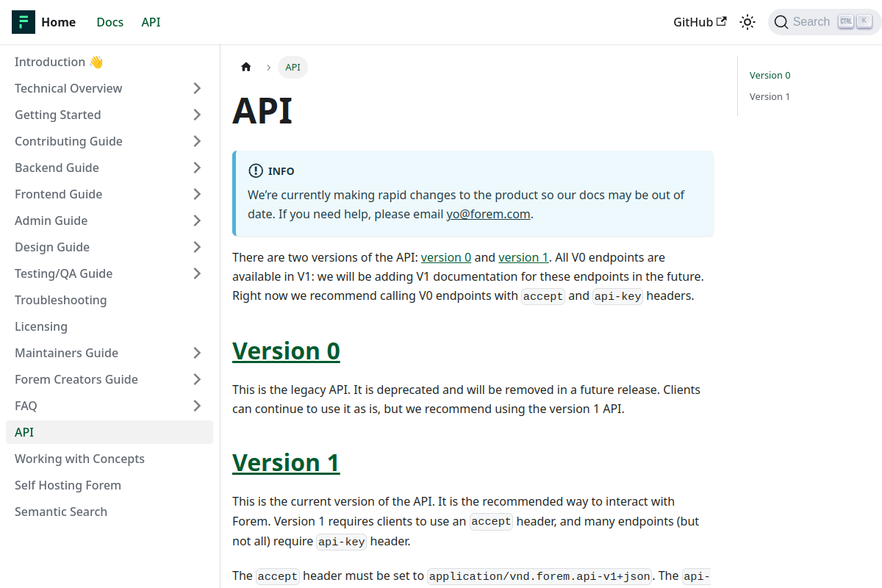Image resolution: width=882 pixels, height=588 pixels.
Task: Expand the Maintainers Guide section
Action: coord(197,353)
